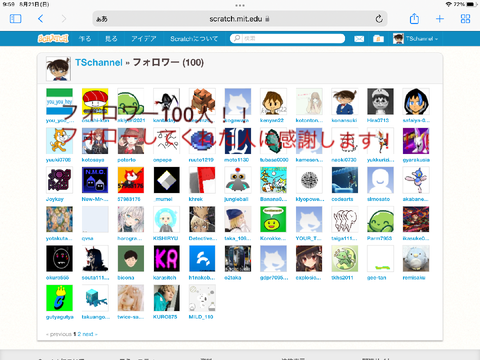Go to follower page 2
The image size is (480, 360).
(x=79, y=334)
